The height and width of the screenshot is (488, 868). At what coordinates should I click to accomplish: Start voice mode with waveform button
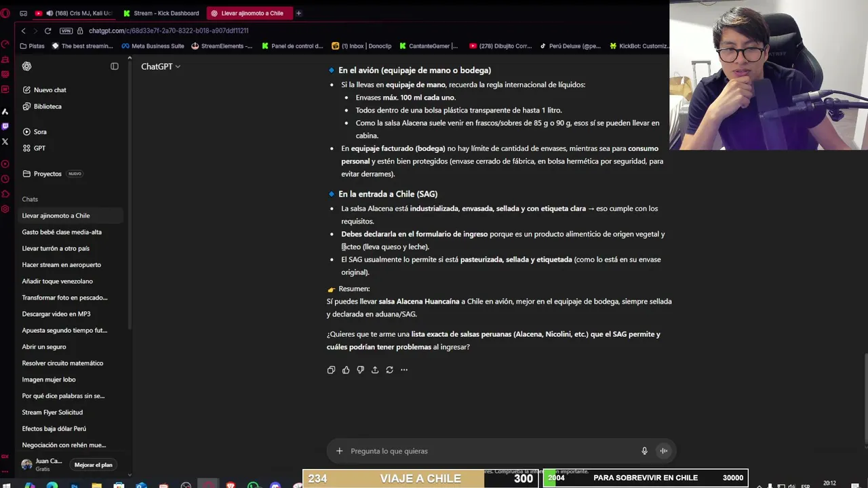click(x=664, y=451)
